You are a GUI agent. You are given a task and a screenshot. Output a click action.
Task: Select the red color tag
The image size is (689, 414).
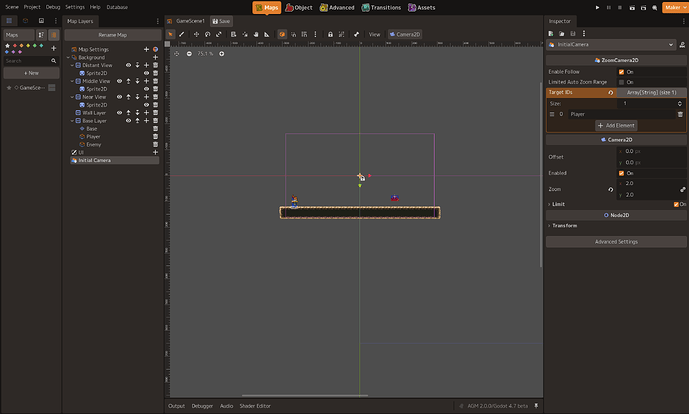15,46
